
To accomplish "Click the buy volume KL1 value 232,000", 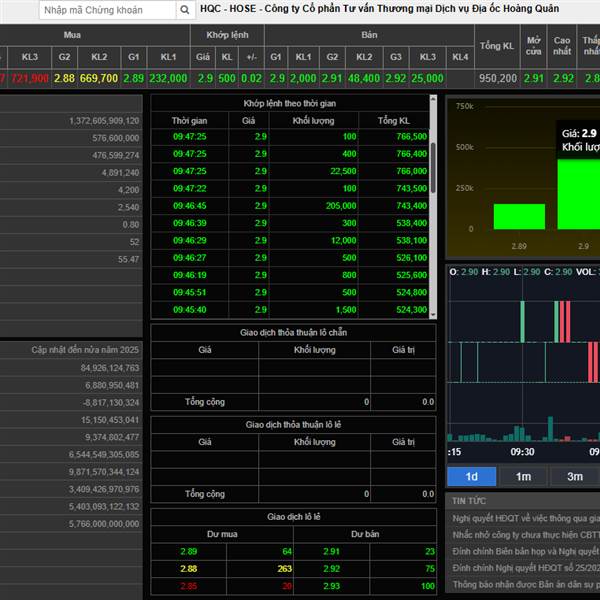I will (x=168, y=78).
